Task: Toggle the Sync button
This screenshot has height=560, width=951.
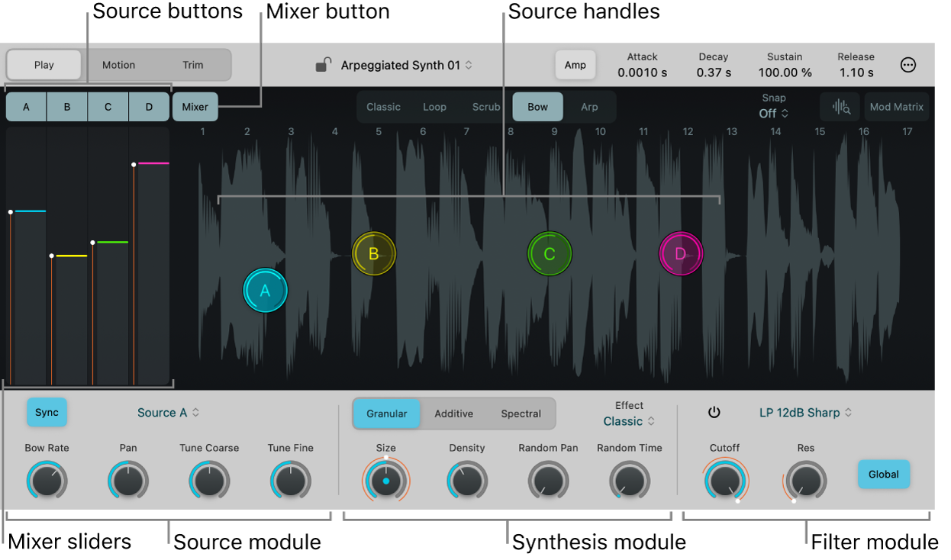Action: 47,412
